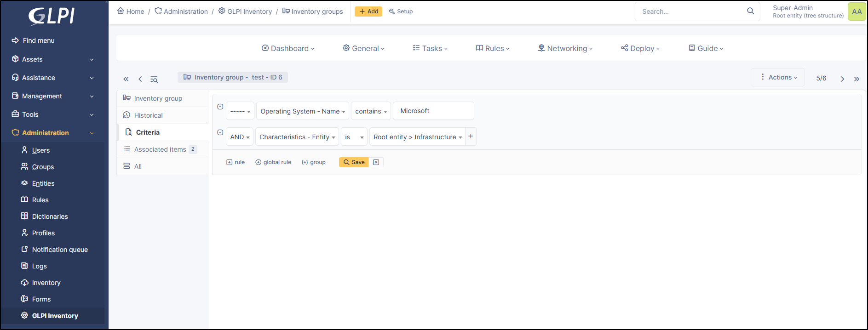Click the Save button
The width and height of the screenshot is (868, 330).
(x=354, y=162)
